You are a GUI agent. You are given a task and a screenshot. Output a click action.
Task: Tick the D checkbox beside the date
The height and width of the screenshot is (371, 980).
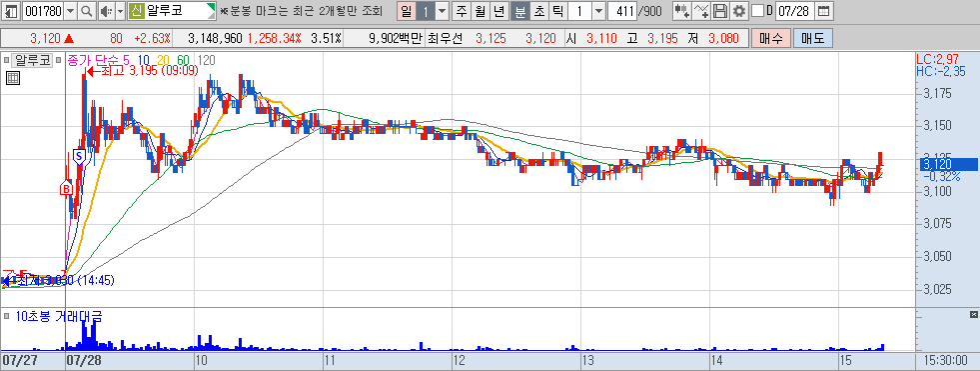[x=757, y=11]
